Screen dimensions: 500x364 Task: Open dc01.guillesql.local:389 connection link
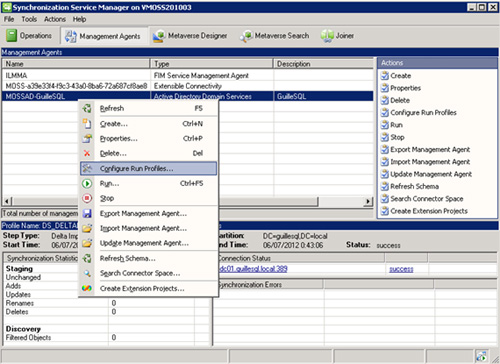(253, 269)
